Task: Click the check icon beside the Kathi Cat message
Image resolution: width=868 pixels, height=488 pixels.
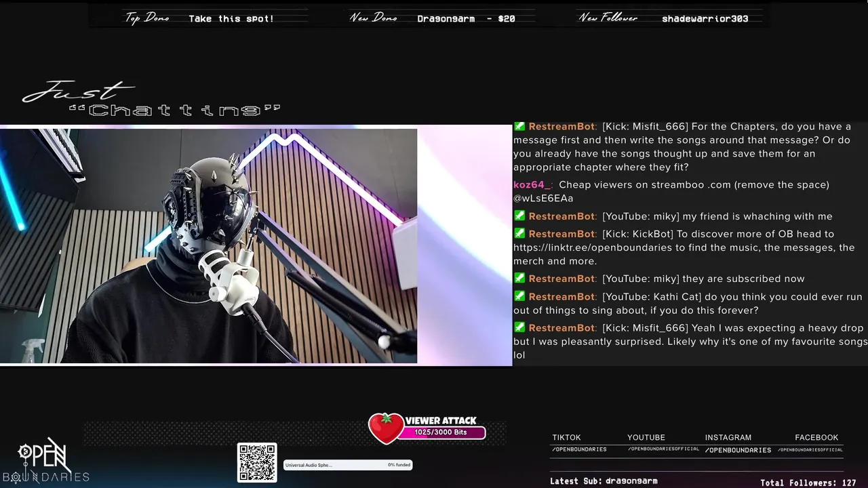Action: [519, 296]
